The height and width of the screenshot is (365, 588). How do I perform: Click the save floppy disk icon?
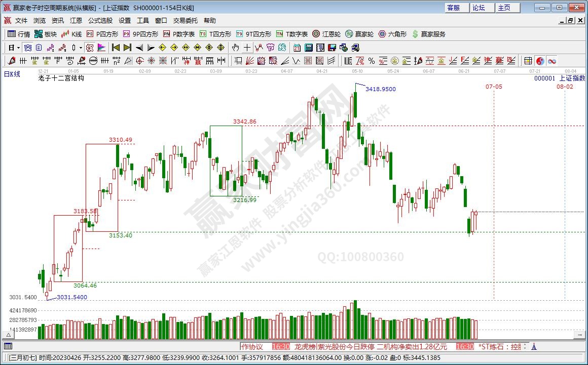(332, 48)
